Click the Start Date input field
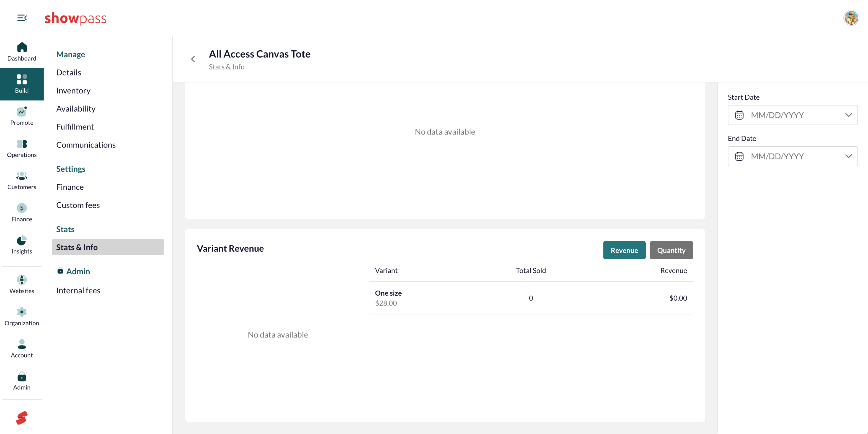 click(792, 115)
